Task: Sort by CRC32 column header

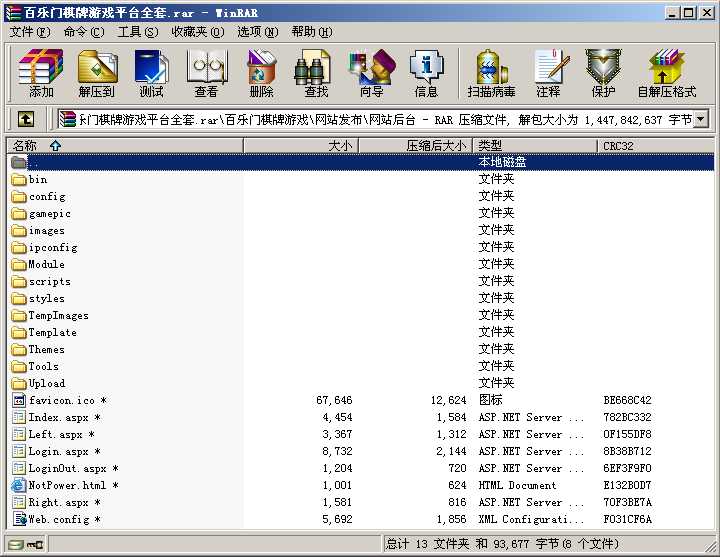Action: tap(656, 146)
